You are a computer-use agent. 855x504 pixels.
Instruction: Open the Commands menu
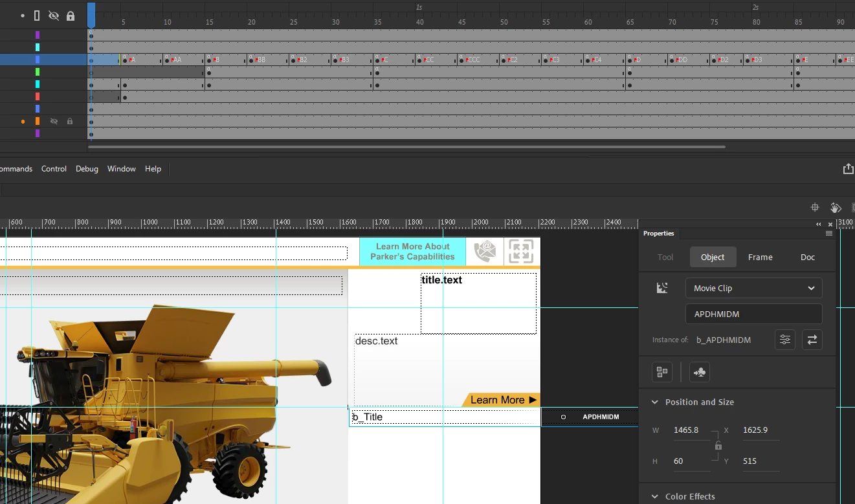[x=16, y=169]
